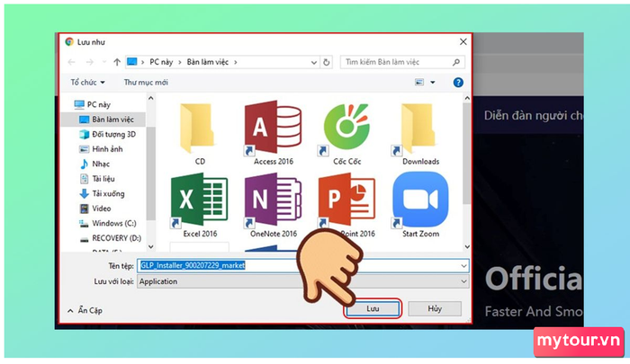The image size is (630, 364).
Task: Open help with the question mark icon
Action: click(458, 83)
